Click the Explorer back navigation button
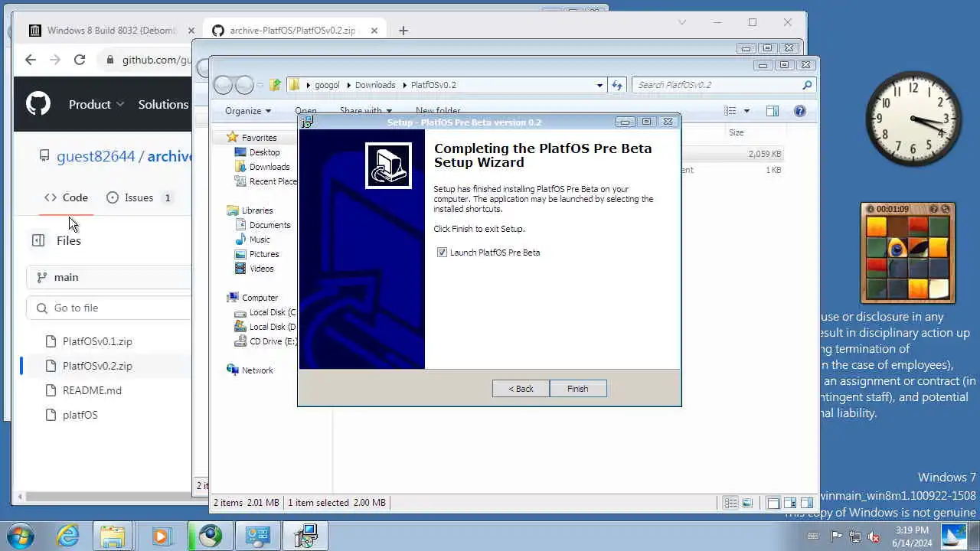980x551 pixels. tap(224, 85)
